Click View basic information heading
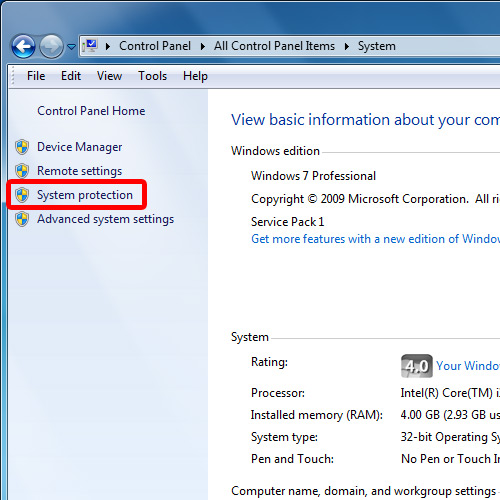The width and height of the screenshot is (500, 500). [365, 120]
